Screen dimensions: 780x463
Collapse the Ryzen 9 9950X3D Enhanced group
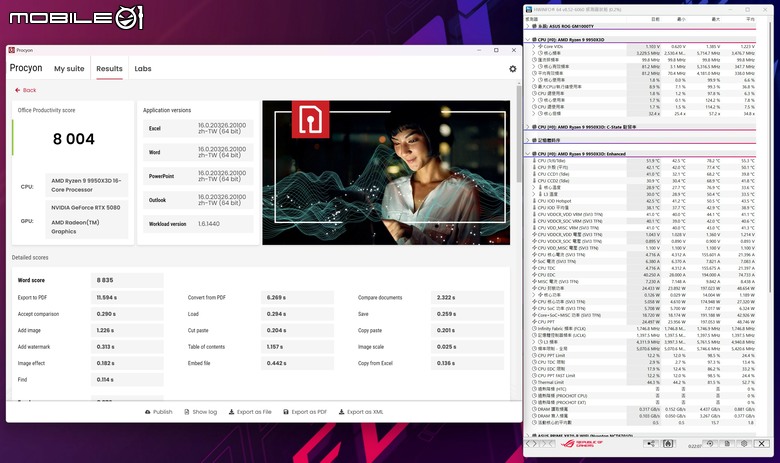tap(528, 154)
